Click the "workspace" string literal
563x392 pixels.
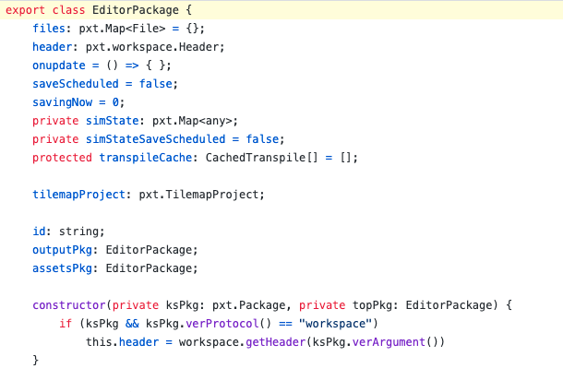tap(335, 324)
